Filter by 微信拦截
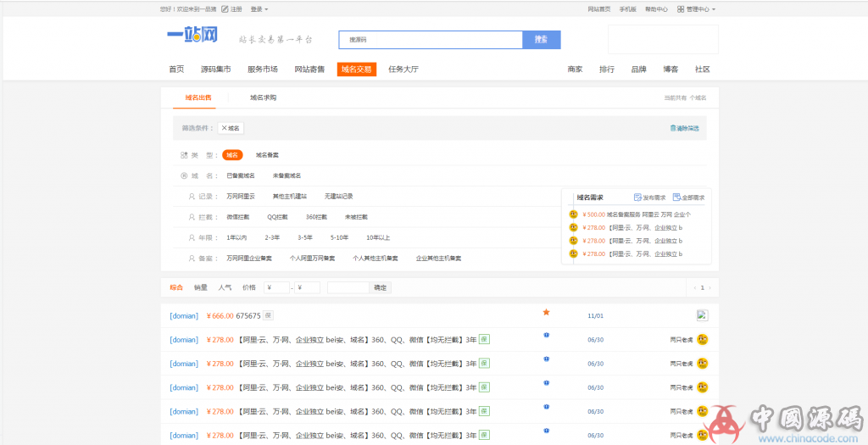The height and width of the screenshot is (445, 868). pyautogui.click(x=238, y=217)
